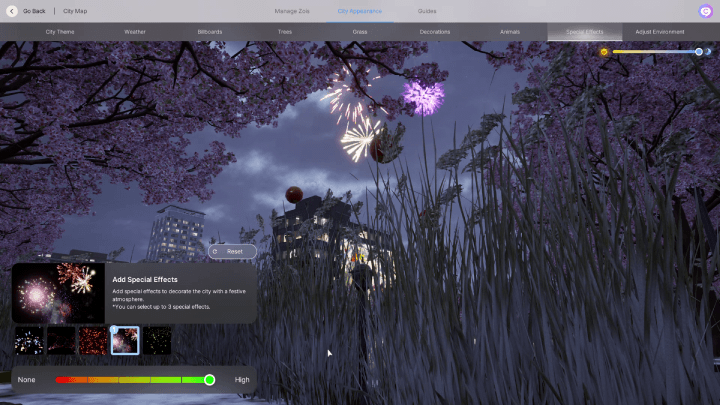The height and width of the screenshot is (405, 720).
Task: Open the Guides tab
Action: point(427,10)
